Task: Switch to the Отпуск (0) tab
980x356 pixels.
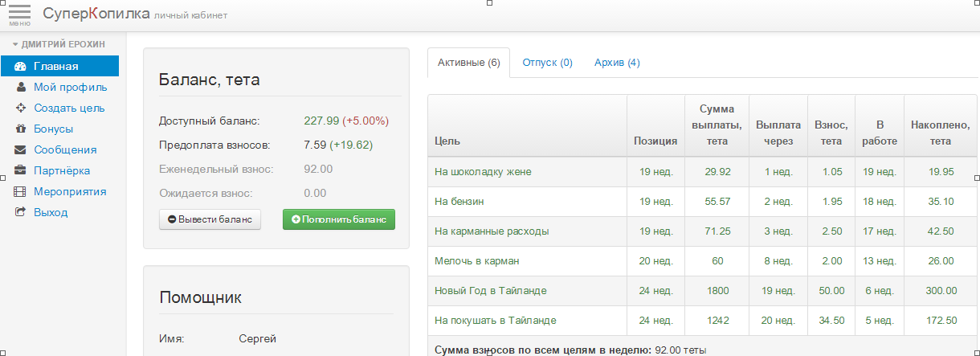Action: pos(547,63)
